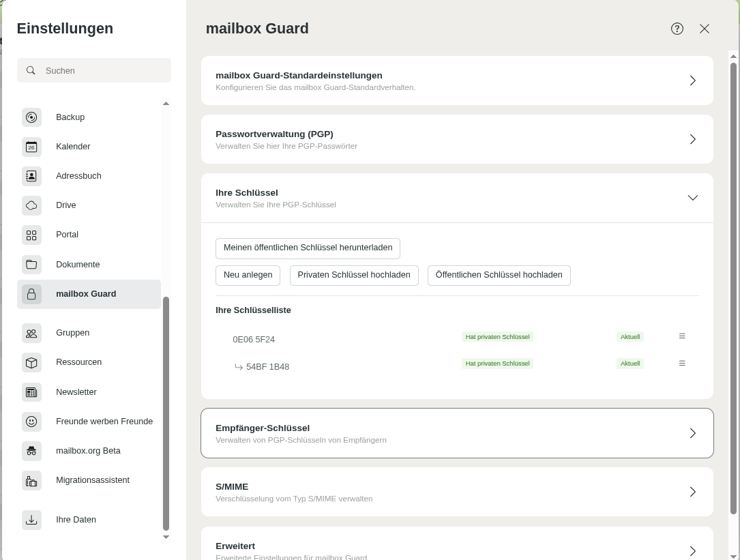
Task: Click the Migrationsassistent luggage icon
Action: pyautogui.click(x=31, y=481)
